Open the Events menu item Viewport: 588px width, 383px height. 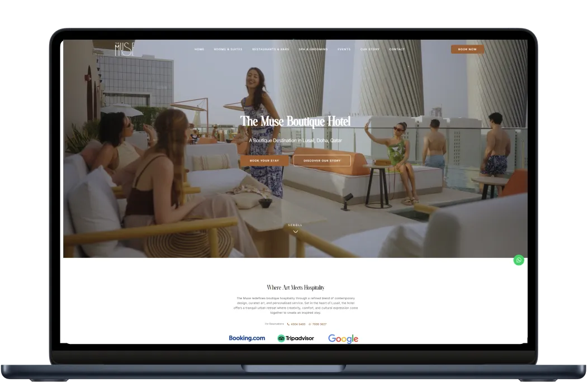click(344, 50)
